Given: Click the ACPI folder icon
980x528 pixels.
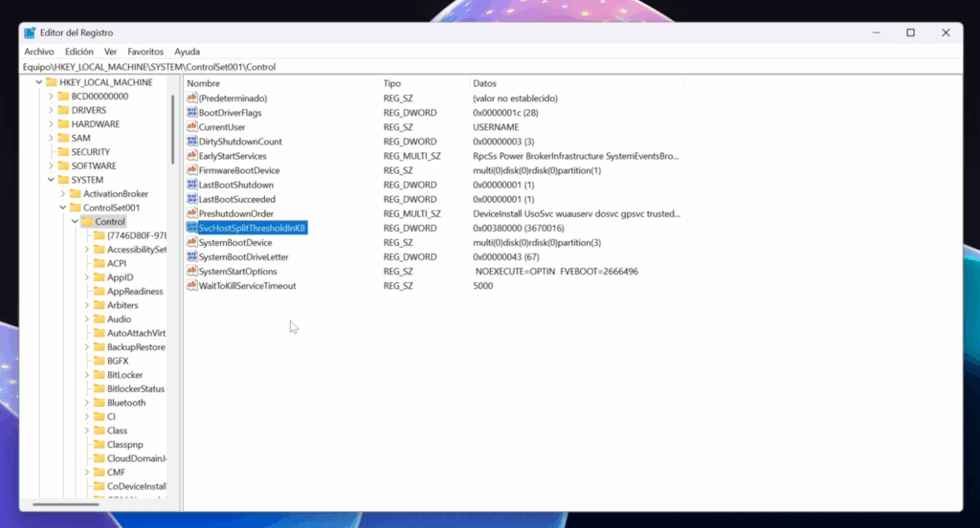Looking at the screenshot, I should pyautogui.click(x=99, y=263).
